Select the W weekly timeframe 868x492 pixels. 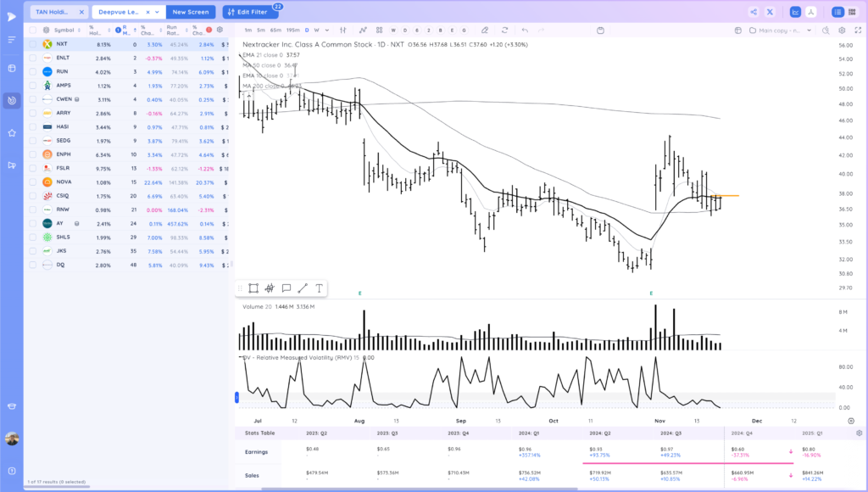(317, 31)
